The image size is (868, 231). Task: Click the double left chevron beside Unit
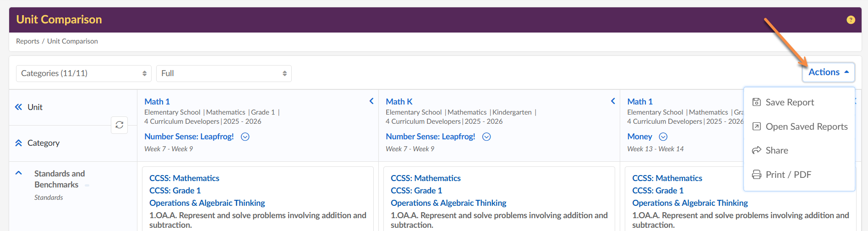(18, 107)
